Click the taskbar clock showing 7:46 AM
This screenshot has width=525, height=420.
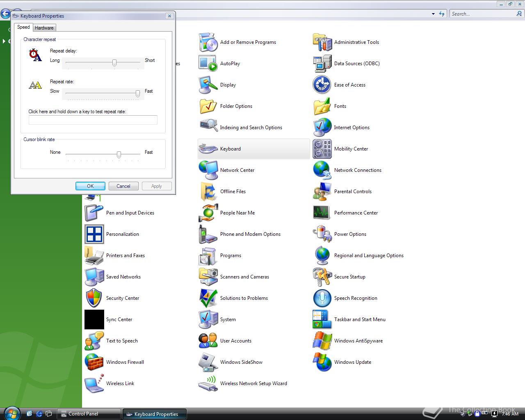(x=510, y=414)
